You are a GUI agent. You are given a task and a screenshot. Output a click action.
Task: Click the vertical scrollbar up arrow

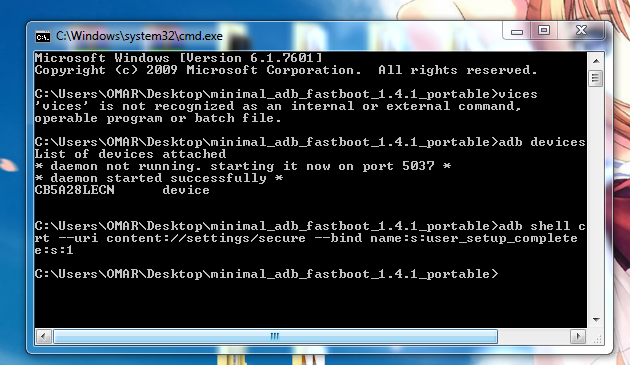coord(596,61)
